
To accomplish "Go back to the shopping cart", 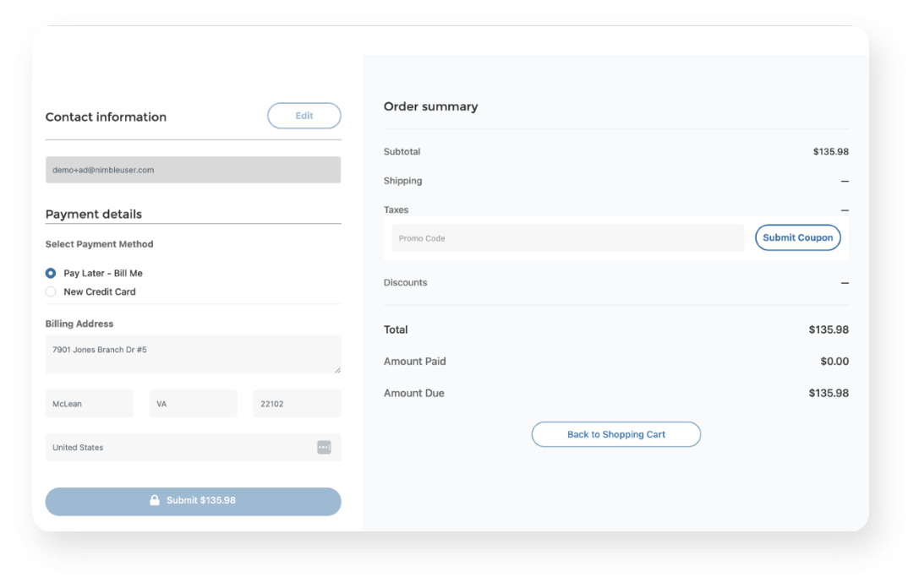I will click(615, 434).
